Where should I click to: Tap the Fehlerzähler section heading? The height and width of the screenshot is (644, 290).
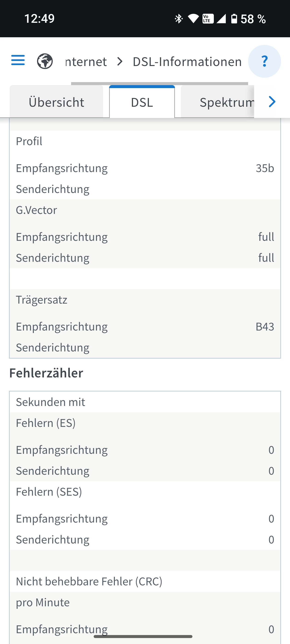46,373
